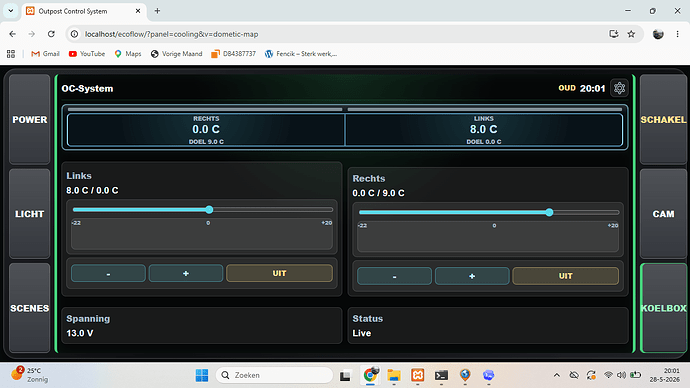
Task: Open File Explorer from the taskbar
Action: tap(394, 375)
